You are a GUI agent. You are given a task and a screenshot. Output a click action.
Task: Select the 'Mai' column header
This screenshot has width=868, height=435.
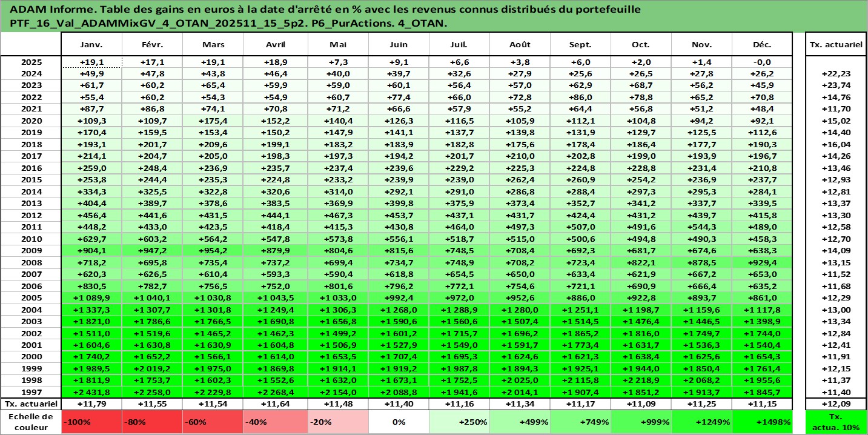coord(338,45)
